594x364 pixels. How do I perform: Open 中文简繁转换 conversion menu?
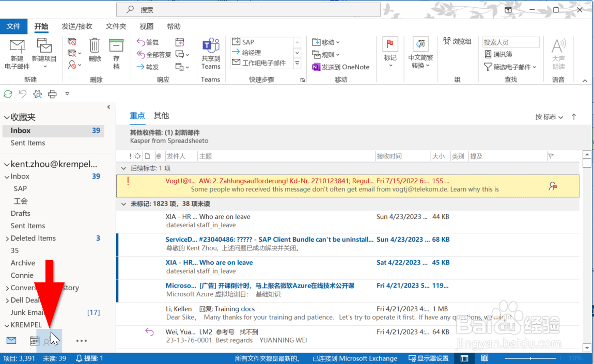click(420, 53)
